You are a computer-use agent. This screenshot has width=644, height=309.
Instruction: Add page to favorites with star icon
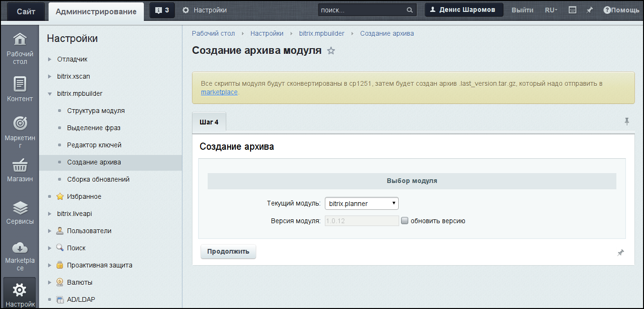coord(331,51)
